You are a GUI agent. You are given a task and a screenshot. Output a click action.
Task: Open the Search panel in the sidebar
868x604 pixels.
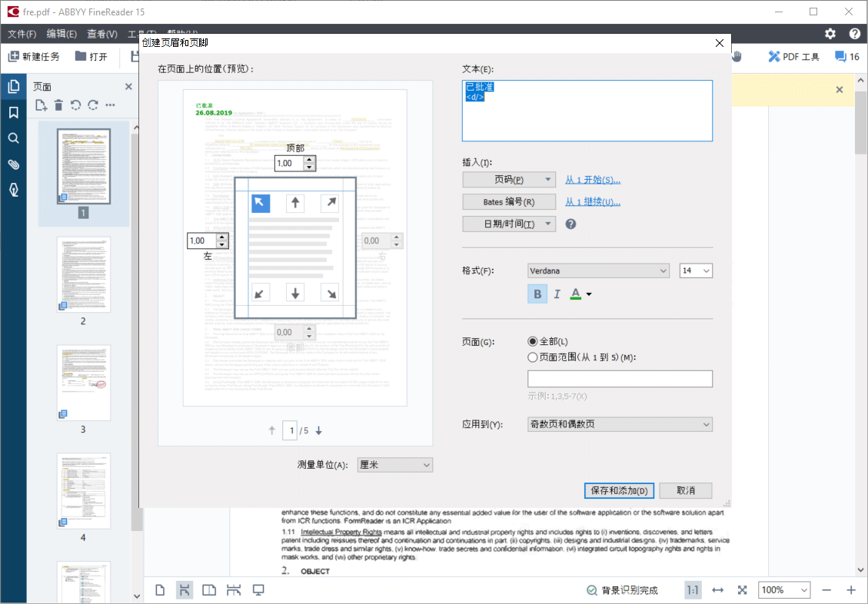click(14, 138)
